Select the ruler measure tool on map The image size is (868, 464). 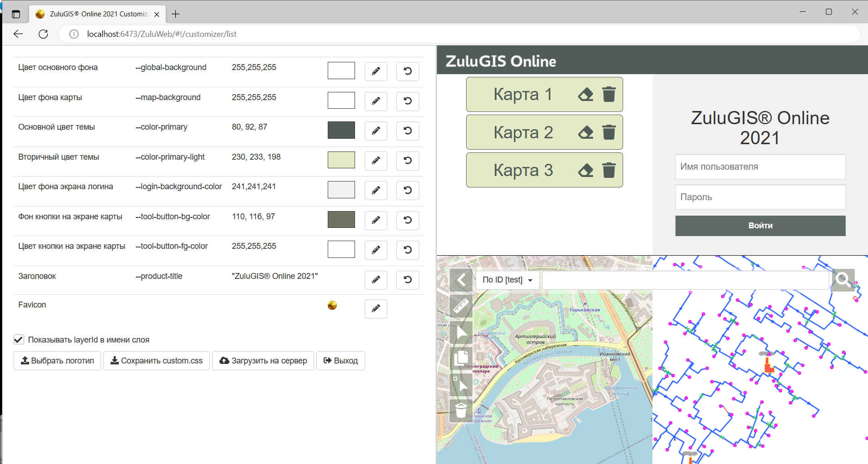[461, 306]
